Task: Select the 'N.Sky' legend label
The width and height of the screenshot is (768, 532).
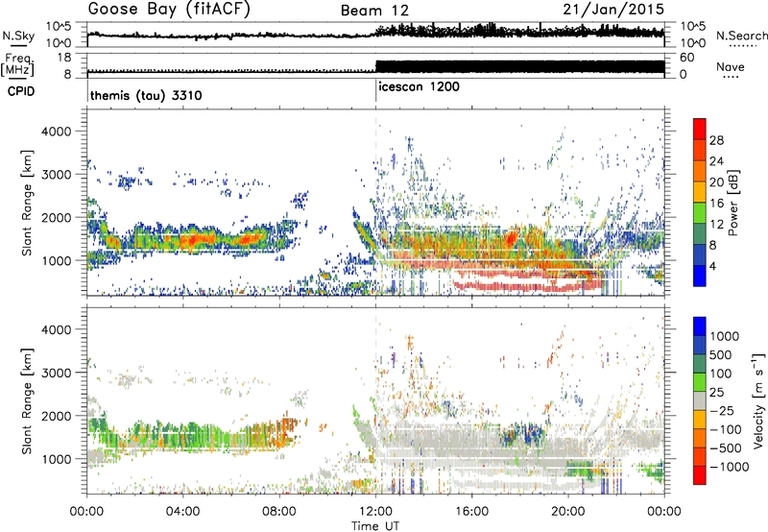Action: (x=18, y=36)
